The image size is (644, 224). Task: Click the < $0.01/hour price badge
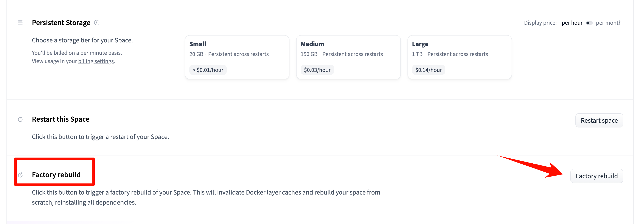point(208,70)
